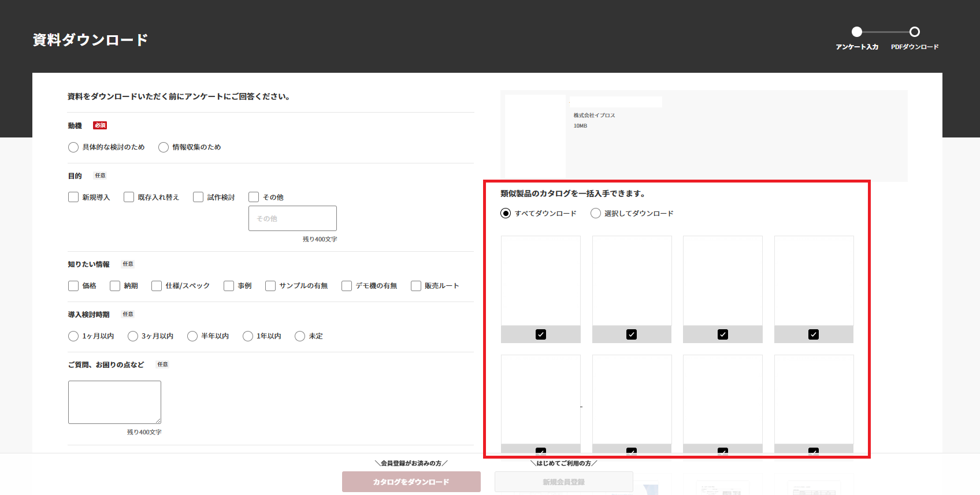Click the ご質問、お困りの点など textarea
This screenshot has height=495, width=980.
[114, 402]
